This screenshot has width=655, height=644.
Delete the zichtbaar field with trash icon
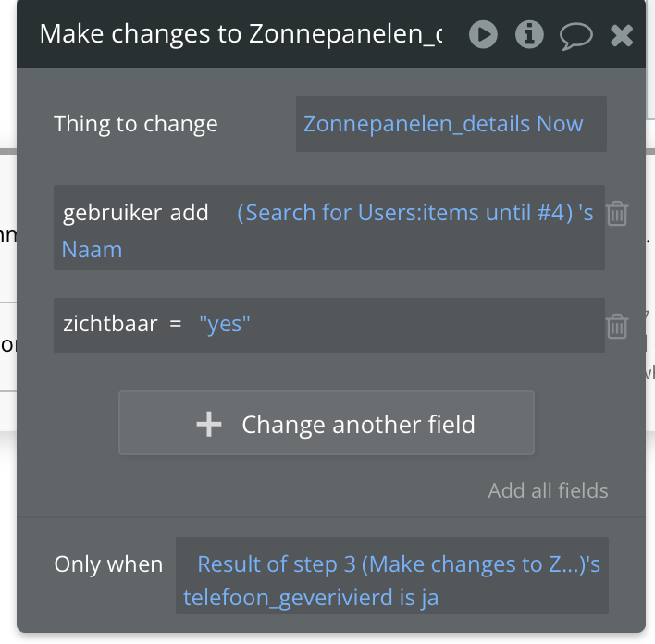coord(617,326)
